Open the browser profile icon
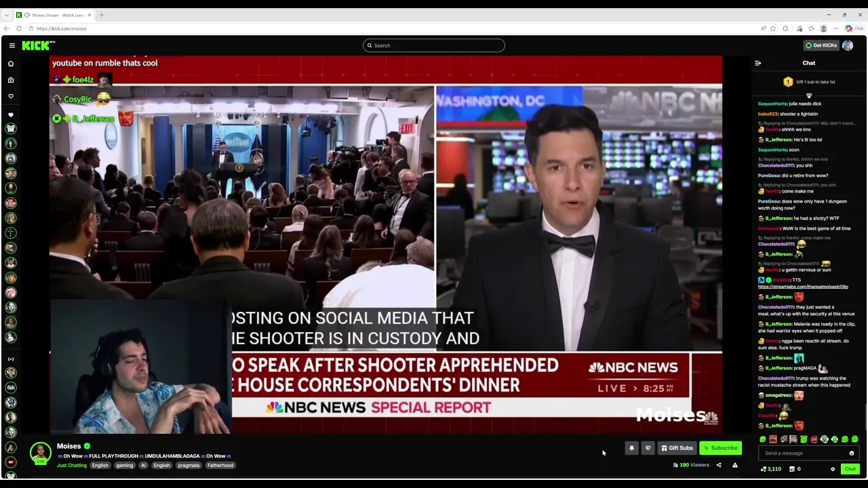This screenshot has width=868, height=488. coord(823,28)
